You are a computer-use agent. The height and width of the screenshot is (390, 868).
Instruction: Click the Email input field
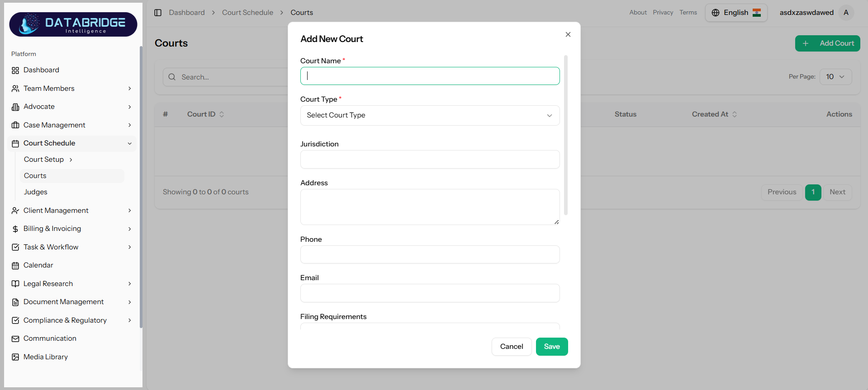(x=430, y=293)
